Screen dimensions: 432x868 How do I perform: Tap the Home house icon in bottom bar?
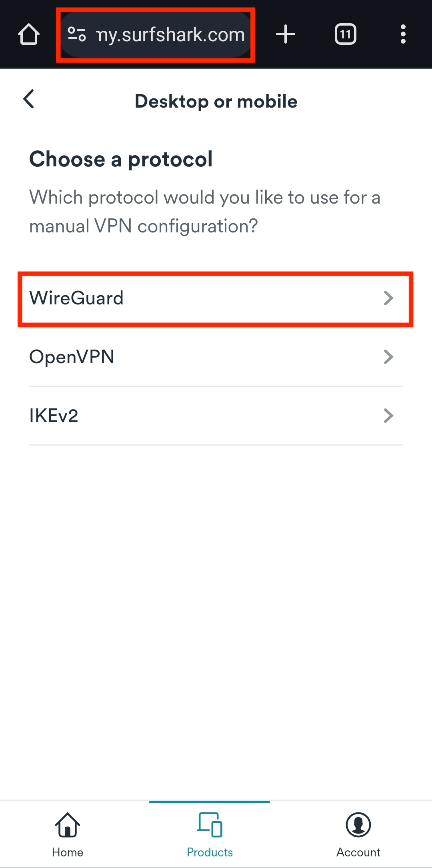[68, 825]
